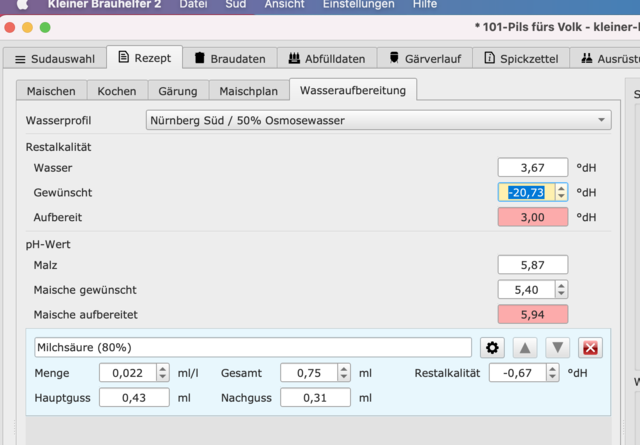Switch to the Gärung sub-tab
Viewport: 640px width, 445px height.
pyautogui.click(x=178, y=91)
